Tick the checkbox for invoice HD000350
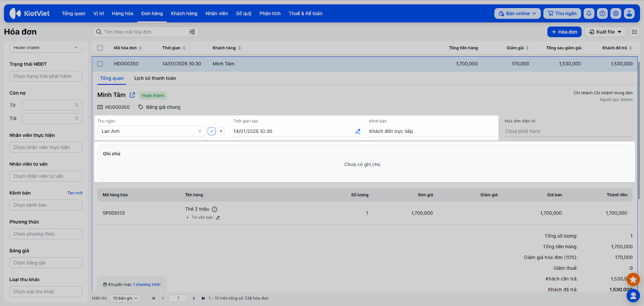 pyautogui.click(x=100, y=64)
